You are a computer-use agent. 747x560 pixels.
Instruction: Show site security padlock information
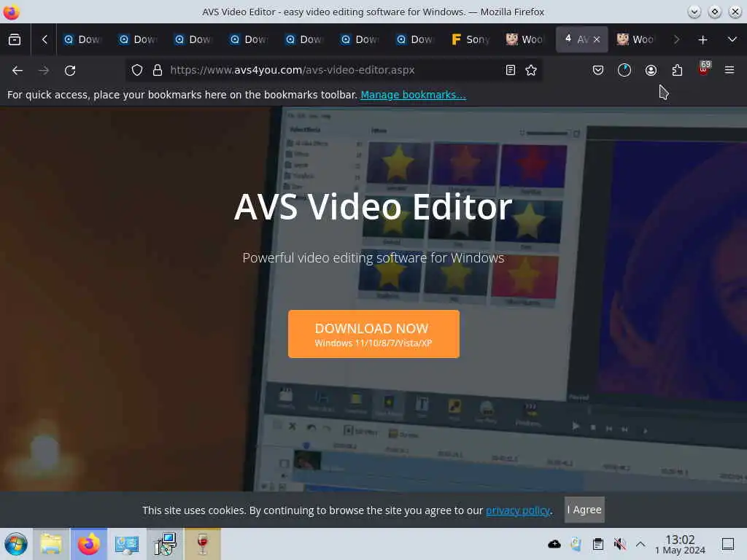coord(158,71)
